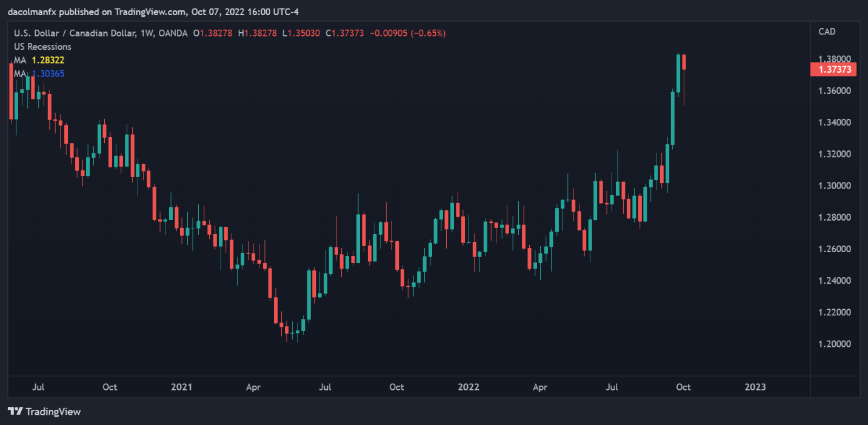This screenshot has height=425, width=868.
Task: Click the 1.28000 price axis label
Action: click(x=835, y=218)
